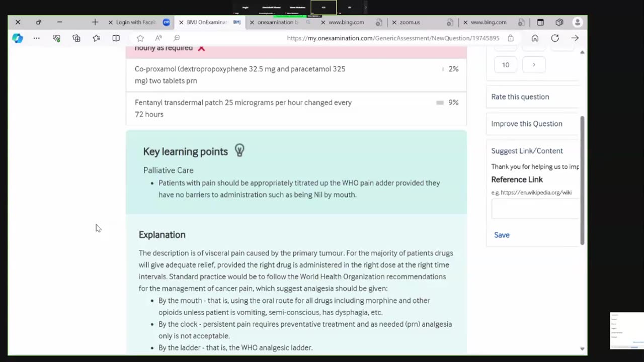Click the Explanation heading
Image resolution: width=644 pixels, height=362 pixels.
(162, 235)
